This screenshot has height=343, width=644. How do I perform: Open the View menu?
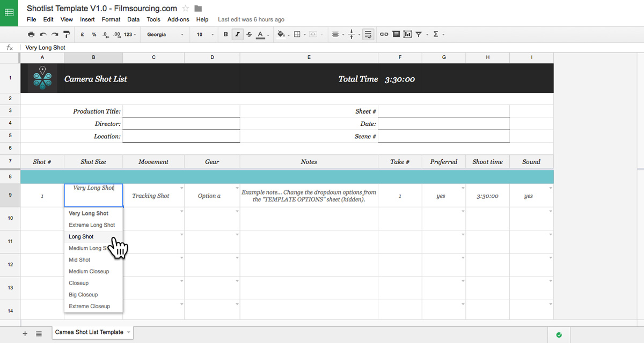(x=67, y=19)
